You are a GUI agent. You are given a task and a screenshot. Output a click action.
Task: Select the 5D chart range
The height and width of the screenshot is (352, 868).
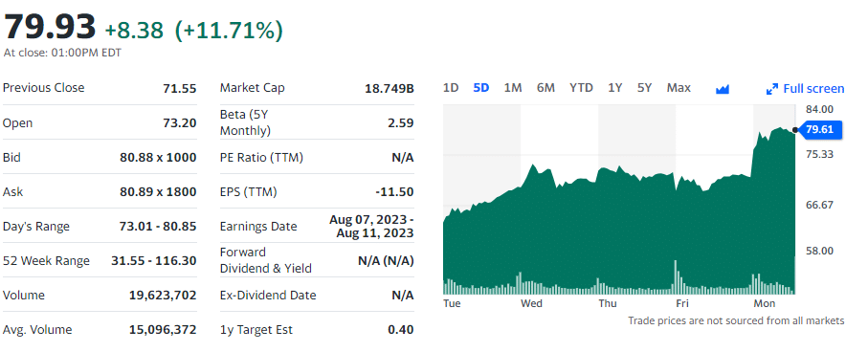pos(481,88)
